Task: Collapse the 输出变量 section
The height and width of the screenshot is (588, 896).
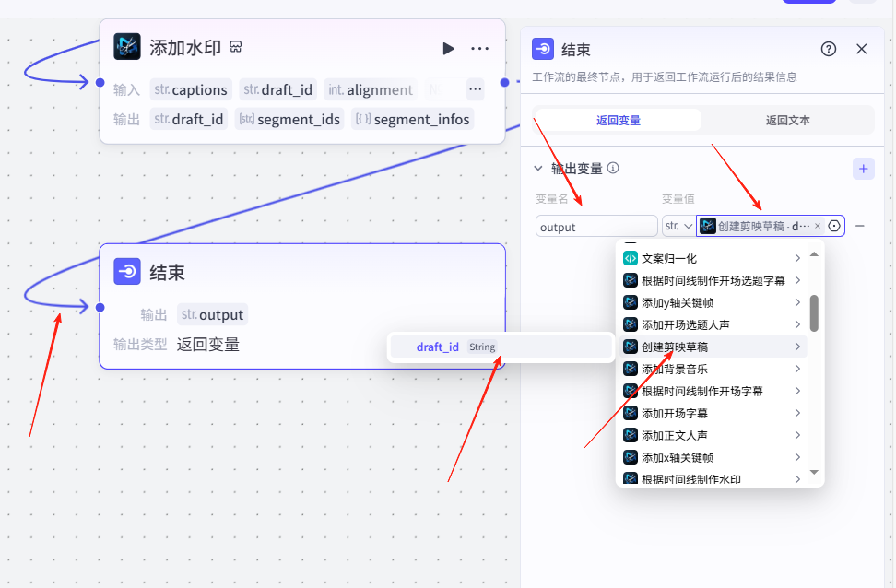Action: pos(539,169)
